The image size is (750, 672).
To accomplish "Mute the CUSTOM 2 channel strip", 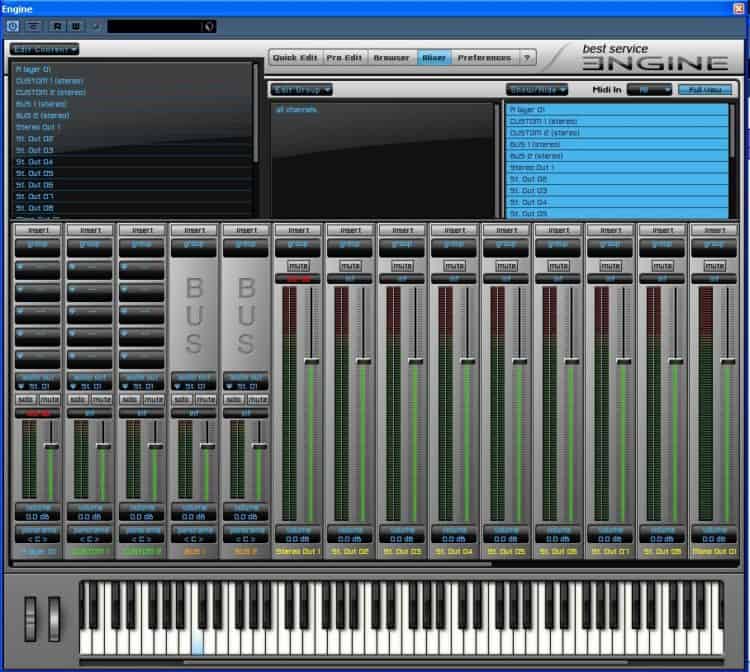I will click(154, 399).
